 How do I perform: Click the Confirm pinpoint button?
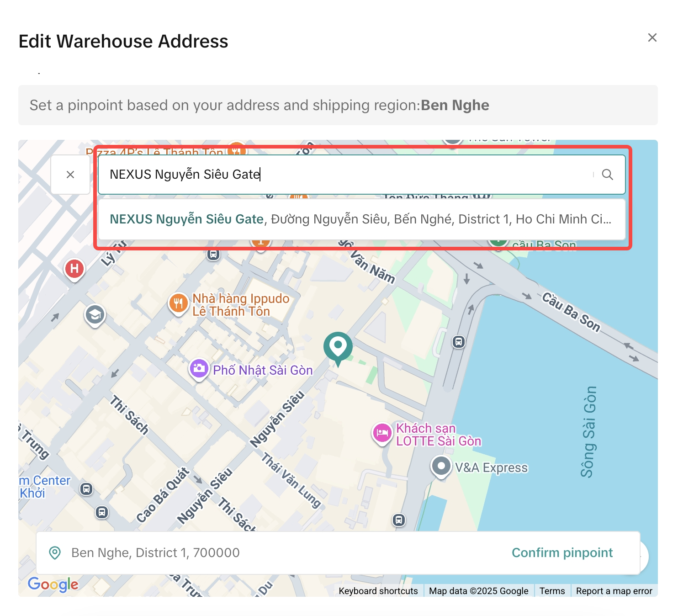click(x=562, y=553)
